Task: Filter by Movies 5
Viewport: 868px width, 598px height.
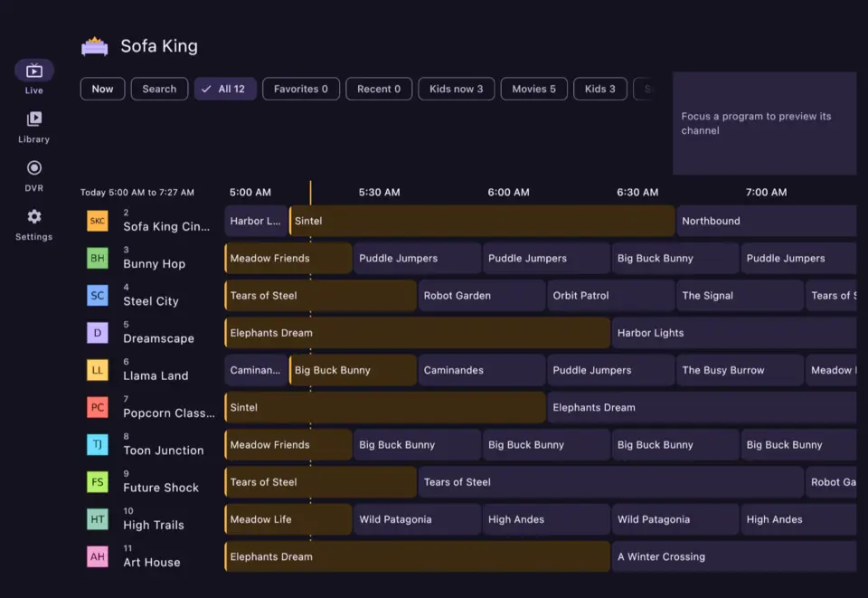Action: pyautogui.click(x=534, y=89)
